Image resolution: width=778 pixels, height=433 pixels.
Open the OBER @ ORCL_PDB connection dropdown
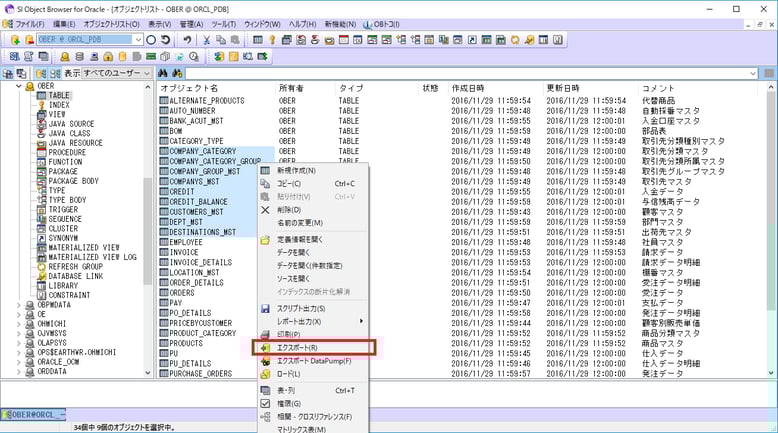coord(137,40)
